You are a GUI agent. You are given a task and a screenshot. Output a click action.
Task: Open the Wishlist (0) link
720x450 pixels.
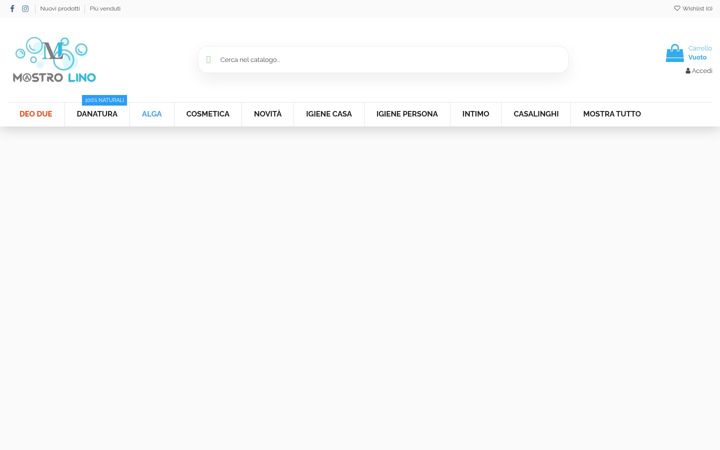(x=693, y=8)
